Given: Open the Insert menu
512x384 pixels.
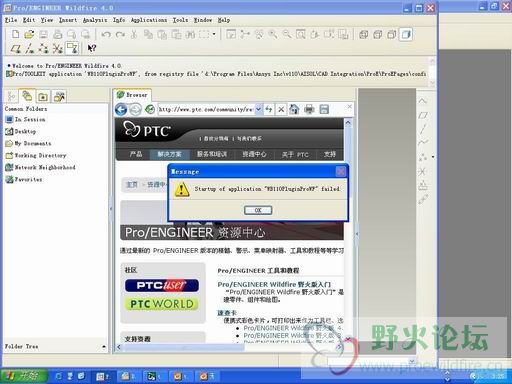Looking at the screenshot, I should click(68, 20).
